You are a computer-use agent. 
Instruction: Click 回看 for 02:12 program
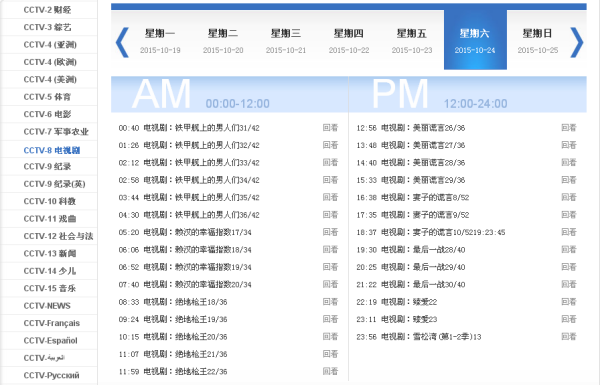(330, 163)
